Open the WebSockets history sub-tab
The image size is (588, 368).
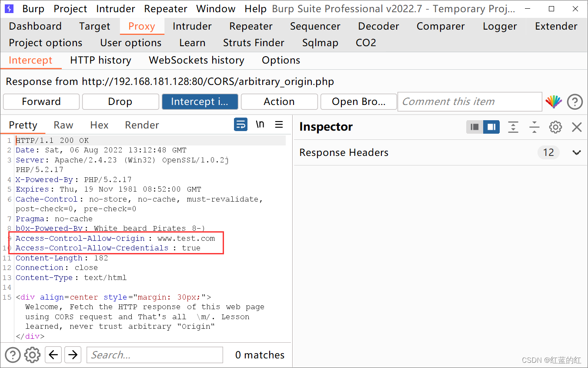click(197, 60)
